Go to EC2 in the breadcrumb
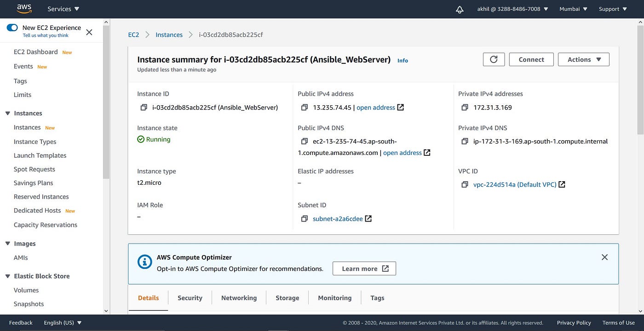This screenshot has height=331, width=644. [x=133, y=34]
